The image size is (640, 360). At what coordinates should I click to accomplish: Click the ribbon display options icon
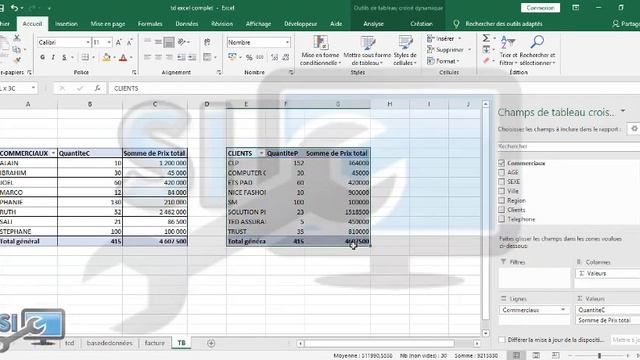pos(576,8)
